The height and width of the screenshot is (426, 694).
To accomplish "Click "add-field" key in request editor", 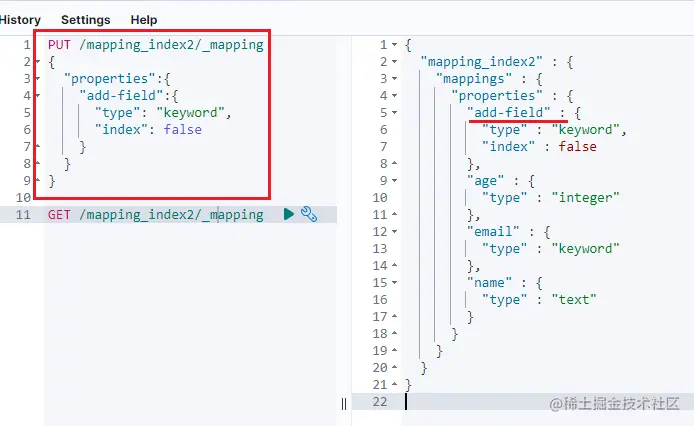I will click(121, 95).
